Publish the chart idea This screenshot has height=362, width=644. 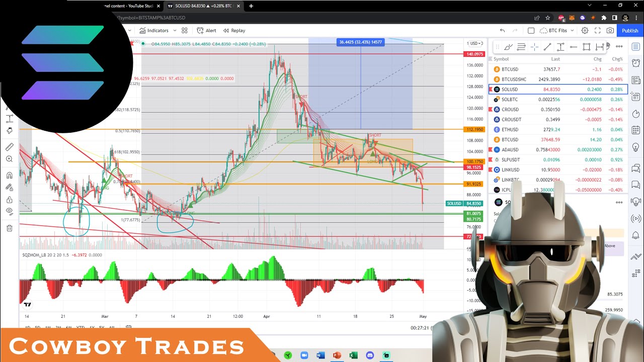tap(630, 30)
